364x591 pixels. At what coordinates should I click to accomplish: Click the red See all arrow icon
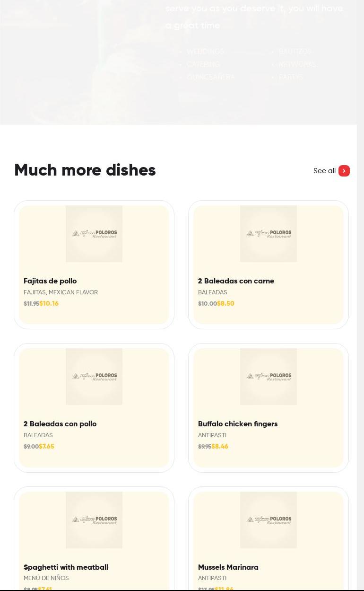pos(344,171)
